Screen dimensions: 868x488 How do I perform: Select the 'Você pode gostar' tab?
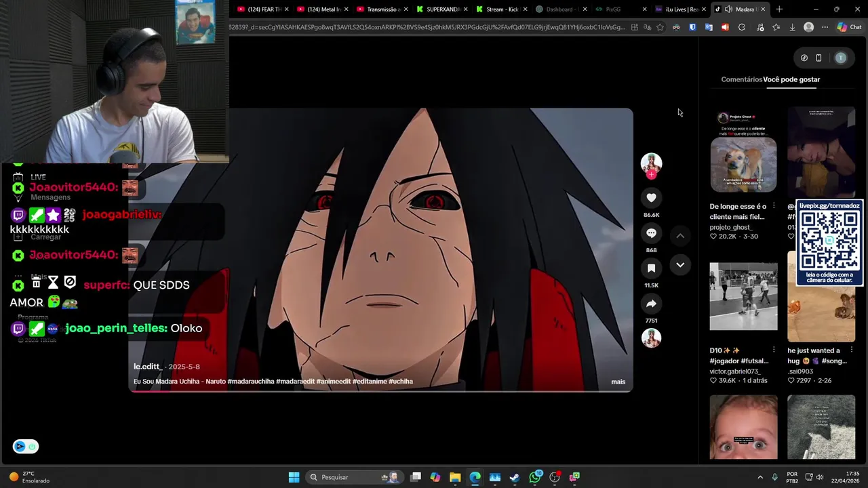(x=791, y=79)
